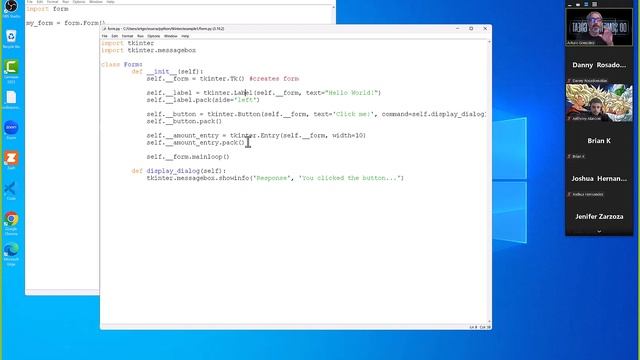Click the 'self.__amount_entry.pack()' line
Image resolution: width=640 pixels, height=360 pixels.
pyautogui.click(x=196, y=142)
